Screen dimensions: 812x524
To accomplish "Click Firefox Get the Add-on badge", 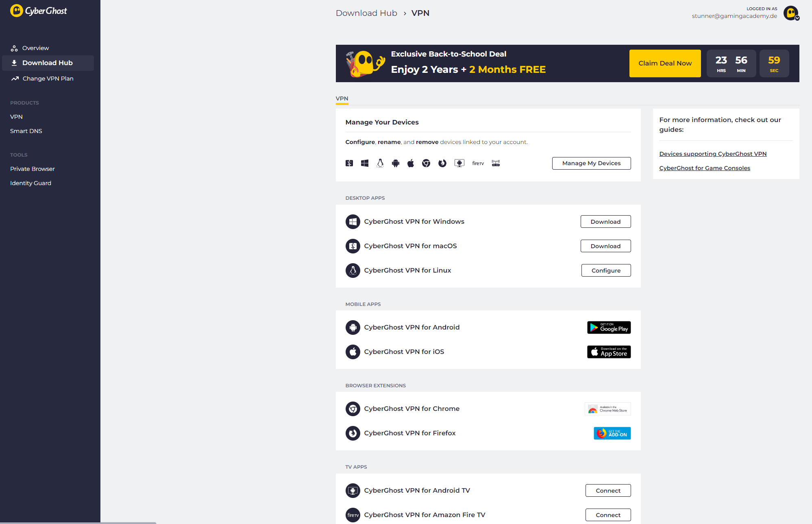I will tap(612, 433).
